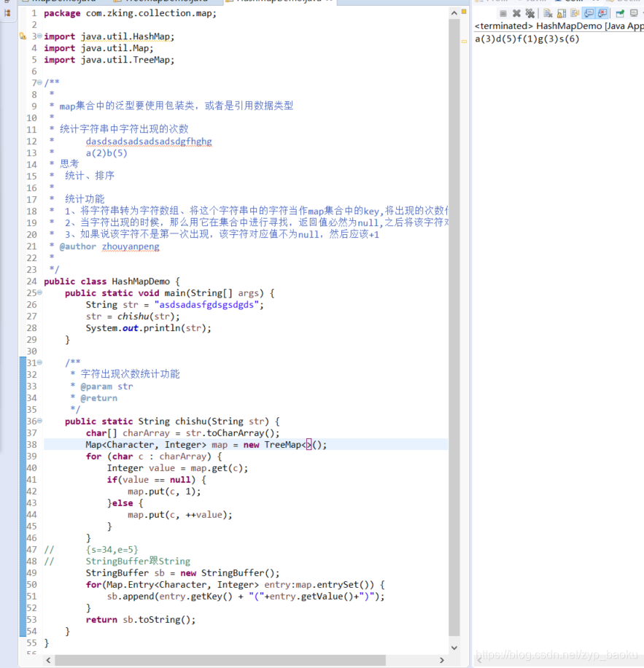Image resolution: width=644 pixels, height=668 pixels.
Task: Collapse the class Javadoc fold at line 7
Action: pos(39,82)
